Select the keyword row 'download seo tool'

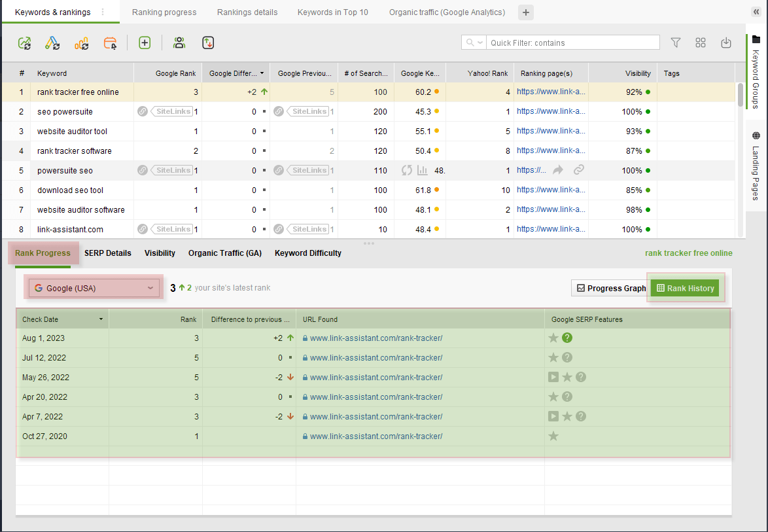368,190
